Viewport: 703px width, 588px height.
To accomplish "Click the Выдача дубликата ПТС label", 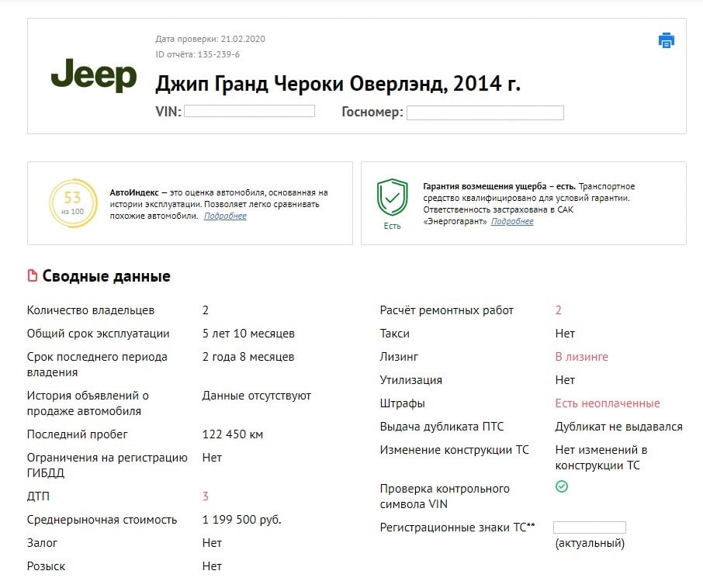I will [x=442, y=427].
